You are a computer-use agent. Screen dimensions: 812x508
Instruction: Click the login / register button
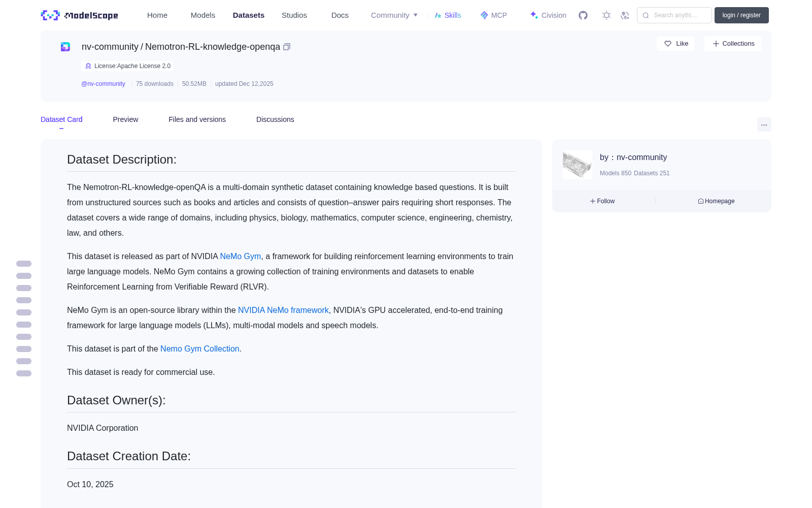[x=741, y=15]
